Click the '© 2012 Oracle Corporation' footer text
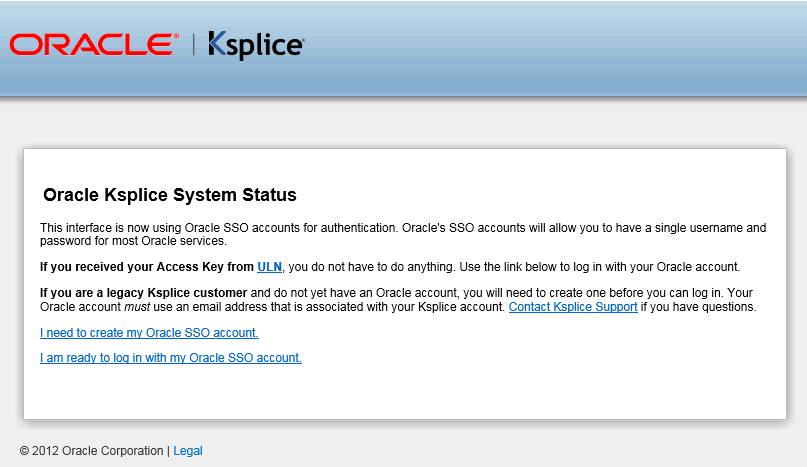Screen dimensions: 807x467 click(x=91, y=451)
